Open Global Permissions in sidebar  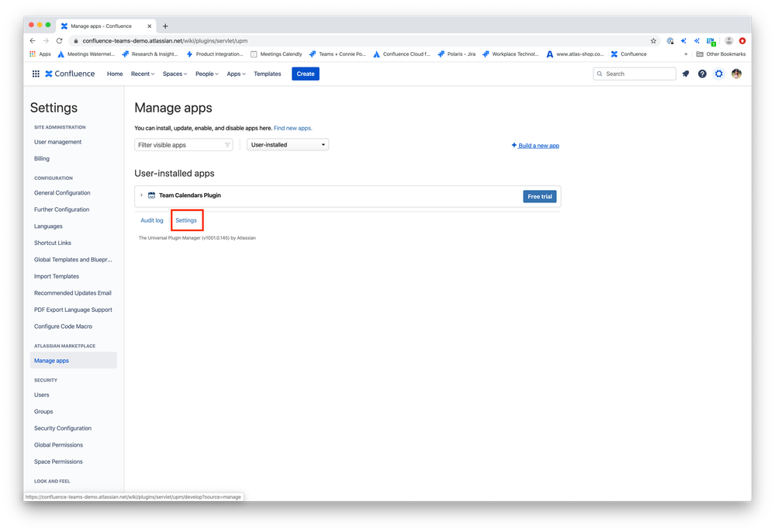click(x=58, y=445)
